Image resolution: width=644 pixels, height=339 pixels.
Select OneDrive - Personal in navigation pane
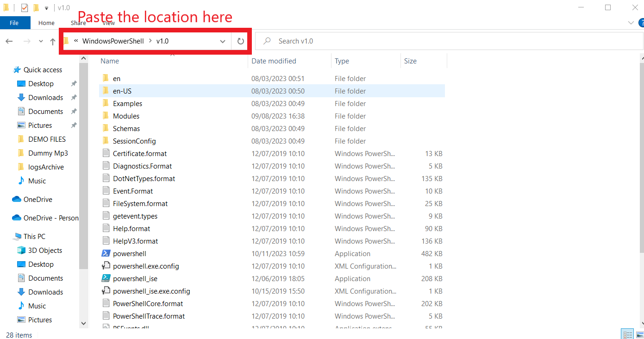pos(45,218)
